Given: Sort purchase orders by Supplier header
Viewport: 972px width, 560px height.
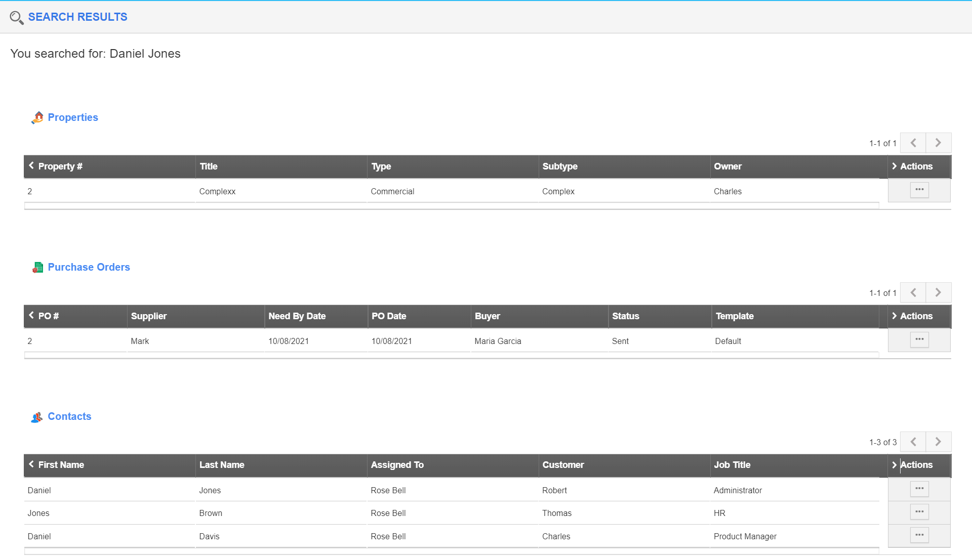Looking at the screenshot, I should (149, 316).
